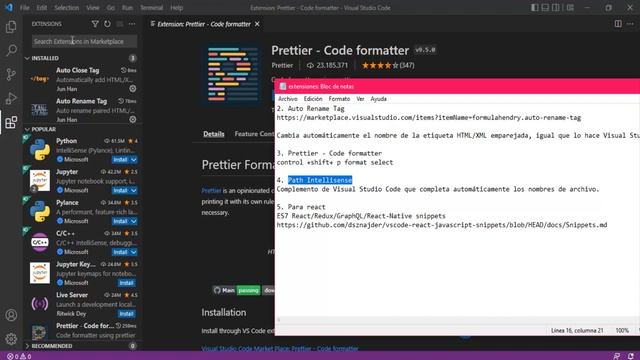Open Auto Rename Tag manage gear
Screen dimensions: 640x360
tap(133, 119)
